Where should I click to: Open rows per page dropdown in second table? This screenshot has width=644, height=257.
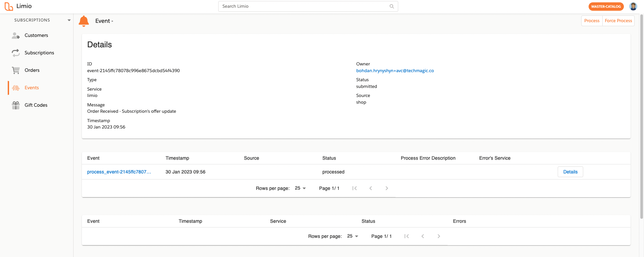(x=353, y=236)
